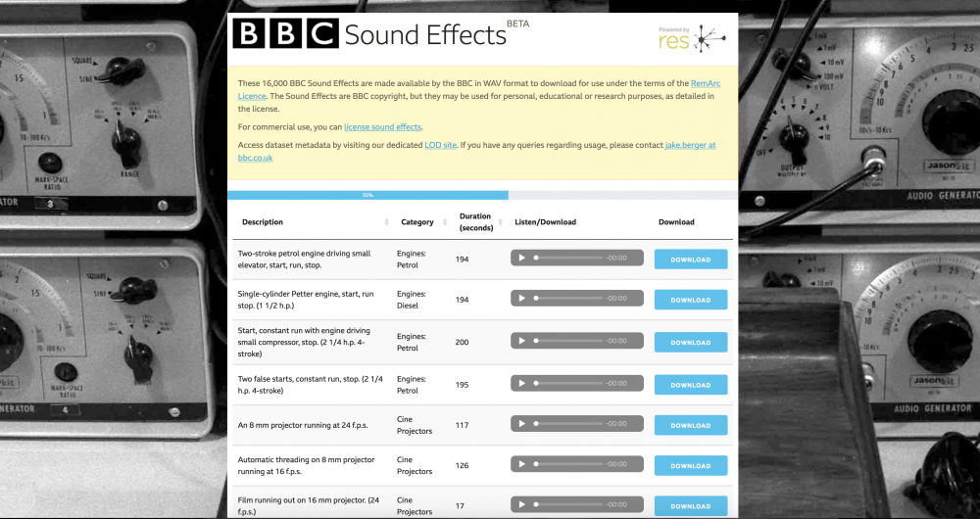This screenshot has height=519, width=980.
Task: Download the 8 mm projector 24 f.p.s. sound
Action: (x=691, y=425)
